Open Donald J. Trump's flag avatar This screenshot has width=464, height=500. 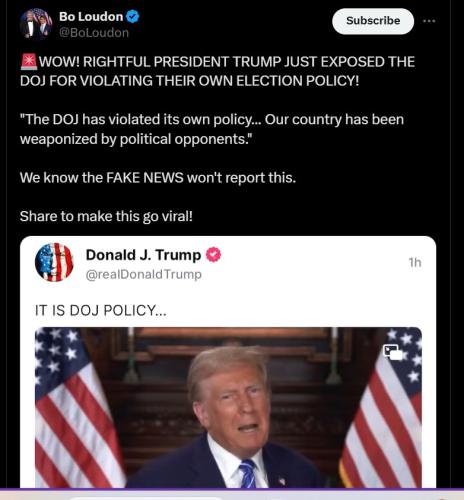coord(54,262)
